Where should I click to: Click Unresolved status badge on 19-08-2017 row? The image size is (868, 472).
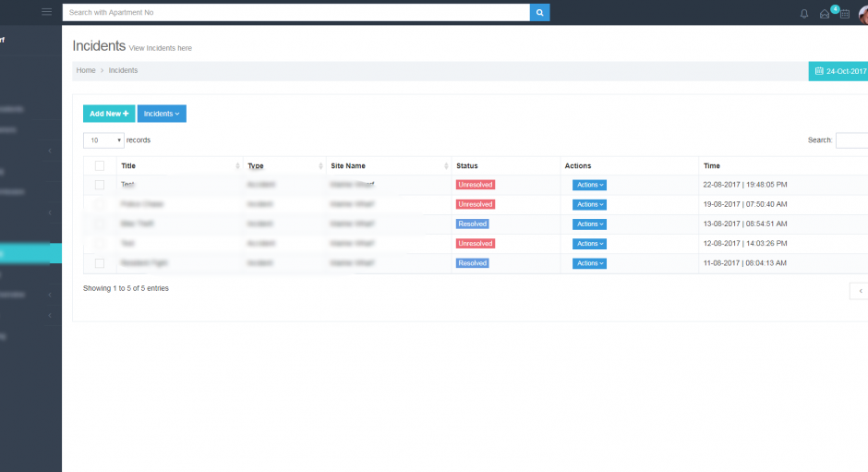click(475, 204)
